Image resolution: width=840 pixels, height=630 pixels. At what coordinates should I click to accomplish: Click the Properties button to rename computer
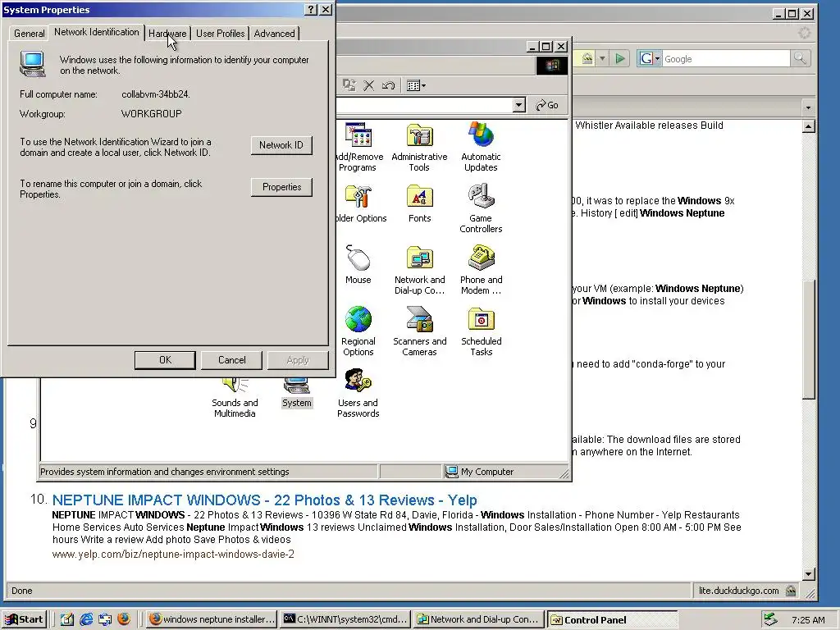point(281,187)
